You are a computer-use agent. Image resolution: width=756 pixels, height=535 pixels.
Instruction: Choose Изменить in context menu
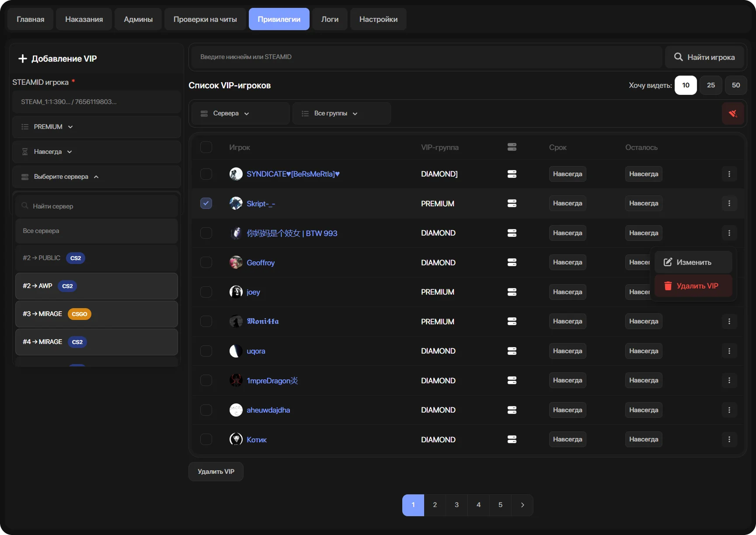(693, 262)
